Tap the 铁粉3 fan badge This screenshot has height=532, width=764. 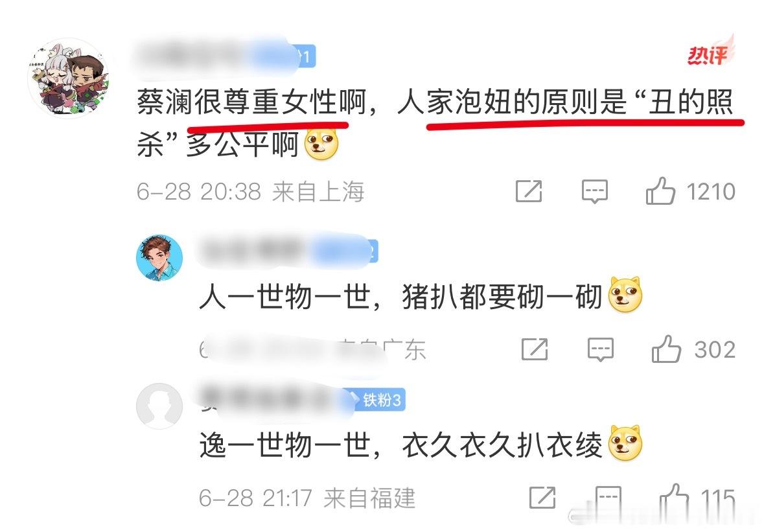[x=380, y=400]
